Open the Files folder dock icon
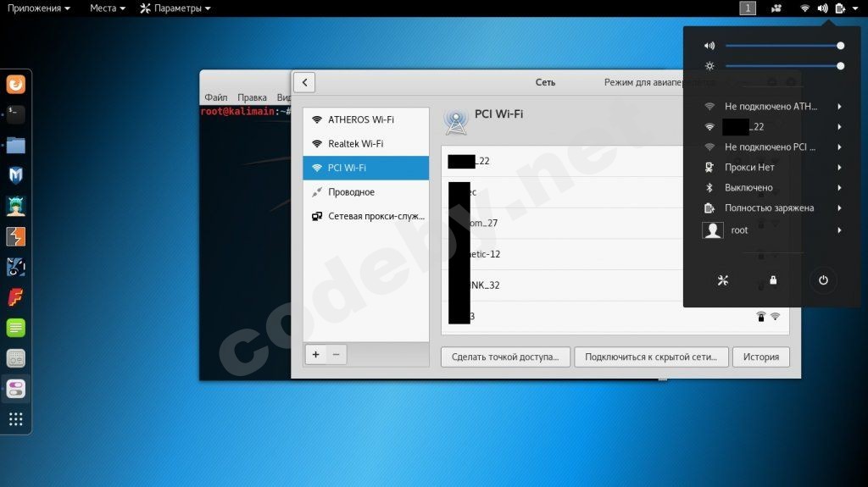The image size is (868, 487). coord(15,145)
